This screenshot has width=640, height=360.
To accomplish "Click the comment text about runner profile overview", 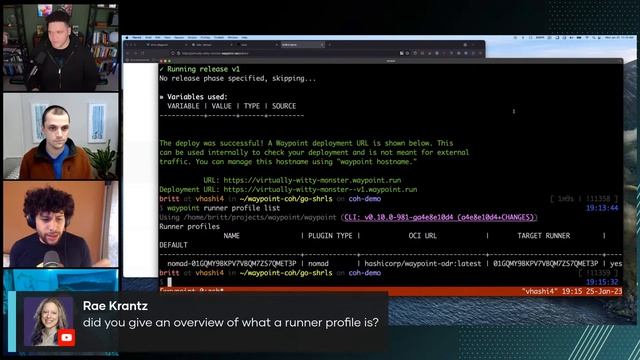I will coord(231,322).
